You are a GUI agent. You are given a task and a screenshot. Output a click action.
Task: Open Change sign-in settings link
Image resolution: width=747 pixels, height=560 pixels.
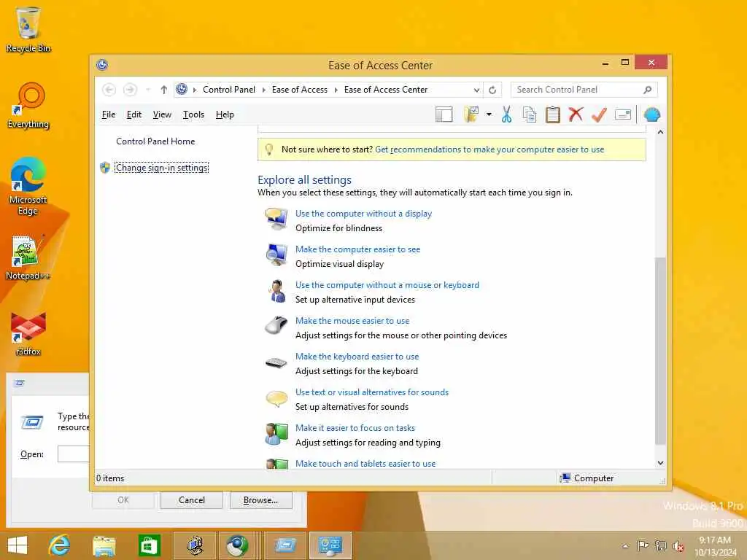[x=161, y=168]
